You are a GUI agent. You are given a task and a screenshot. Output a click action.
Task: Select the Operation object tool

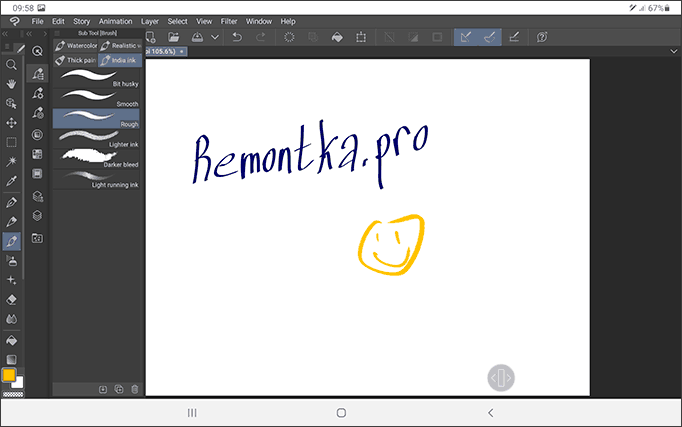click(x=11, y=103)
